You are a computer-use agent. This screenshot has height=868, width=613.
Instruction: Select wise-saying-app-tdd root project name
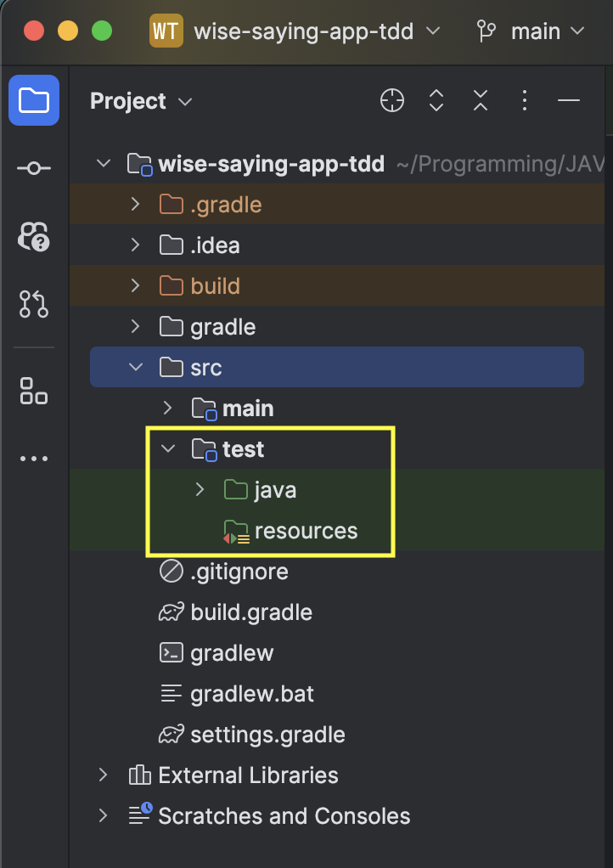(x=271, y=164)
